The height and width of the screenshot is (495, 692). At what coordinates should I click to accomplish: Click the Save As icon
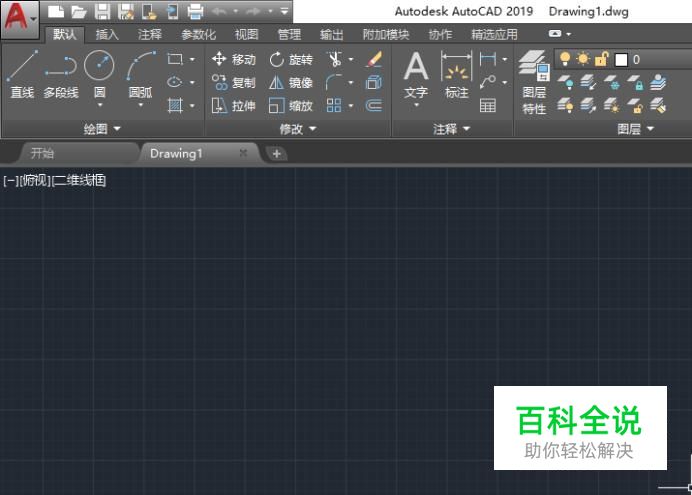pyautogui.click(x=126, y=11)
